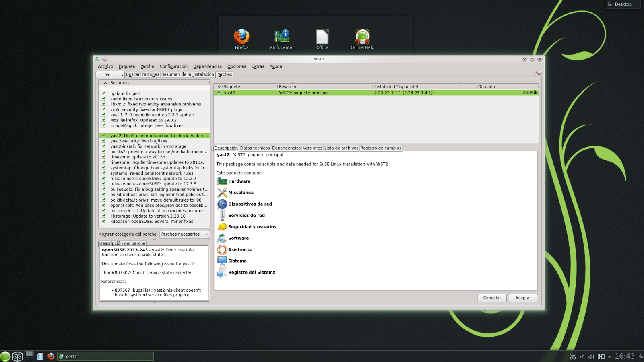Launch Firefox from the desktop folder view

point(242,36)
